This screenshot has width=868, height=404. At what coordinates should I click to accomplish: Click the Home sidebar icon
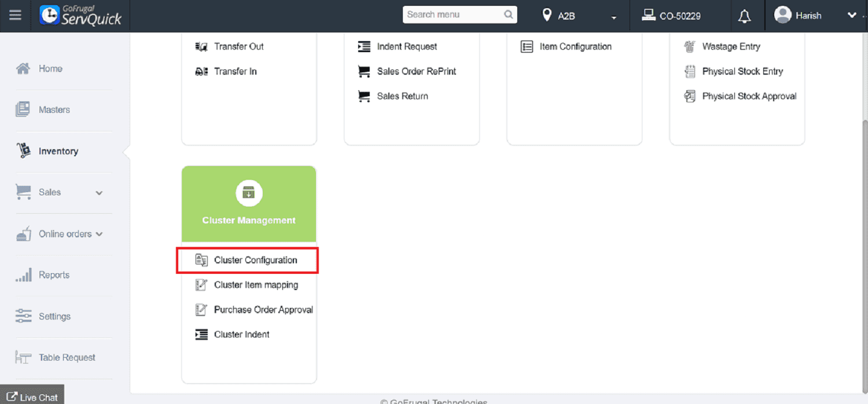[23, 69]
